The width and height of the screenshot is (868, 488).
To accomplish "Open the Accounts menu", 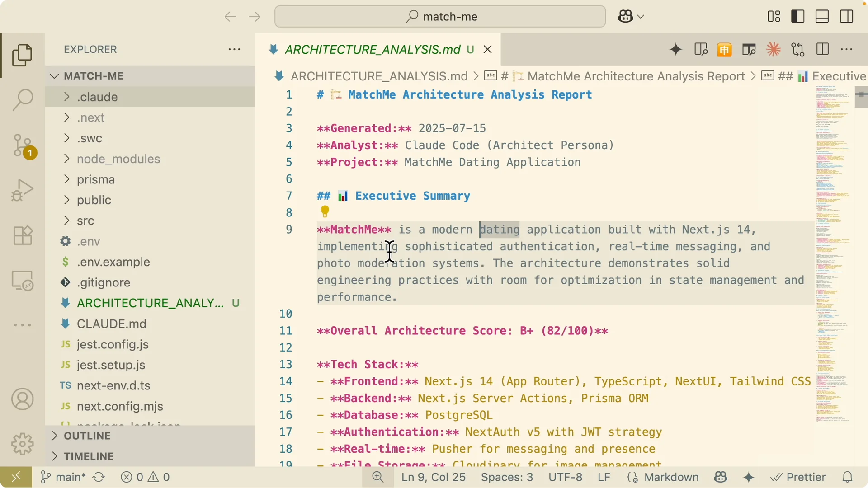I will [x=22, y=399].
